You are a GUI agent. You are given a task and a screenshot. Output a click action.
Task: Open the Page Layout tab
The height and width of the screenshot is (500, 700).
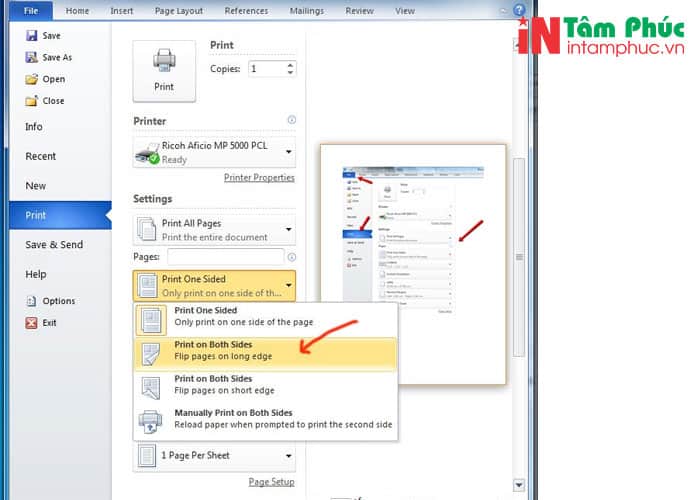[x=179, y=11]
